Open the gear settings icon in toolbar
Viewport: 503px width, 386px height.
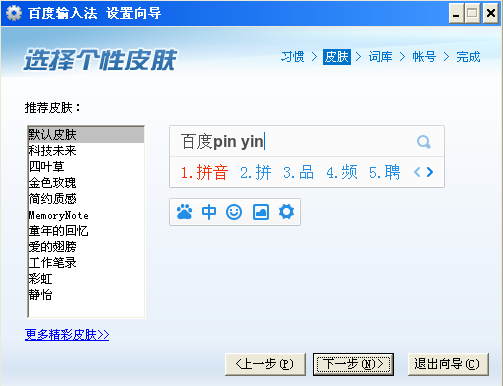(286, 212)
